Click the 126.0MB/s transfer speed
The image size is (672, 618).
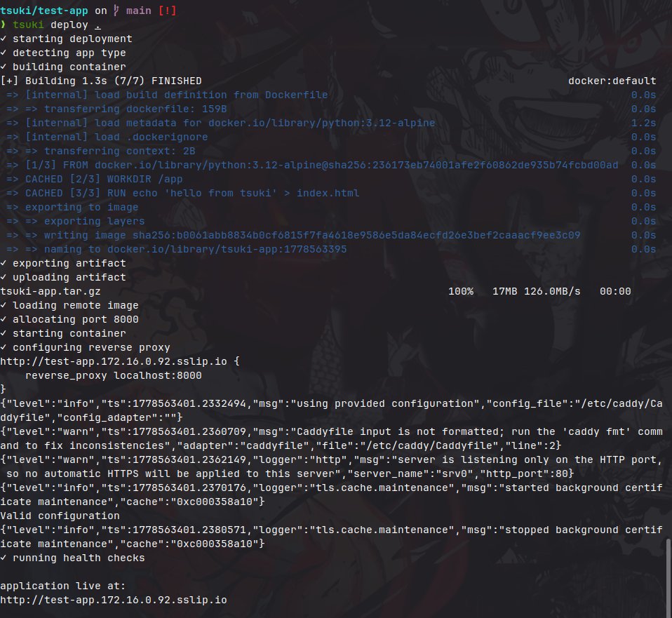552,291
